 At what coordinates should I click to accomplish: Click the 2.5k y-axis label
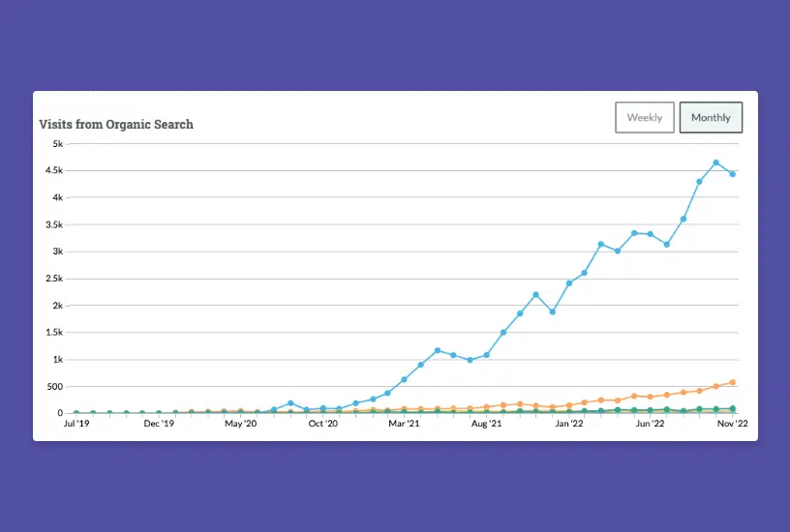54,279
